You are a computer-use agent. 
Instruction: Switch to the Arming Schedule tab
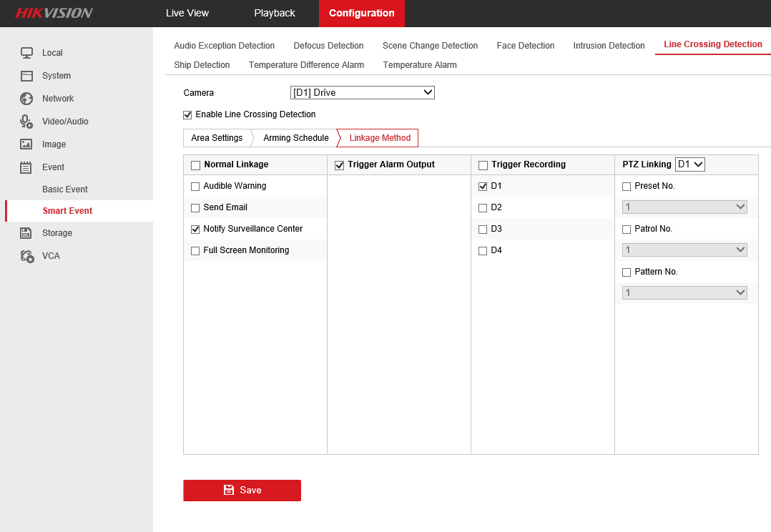pos(295,138)
